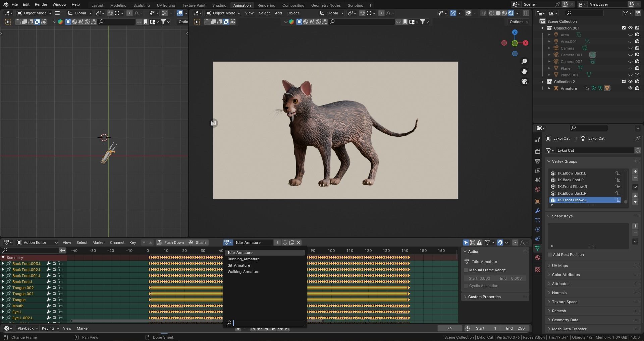Click the red X axis gizmo
Screen dimensions: 644x341
pos(526,43)
